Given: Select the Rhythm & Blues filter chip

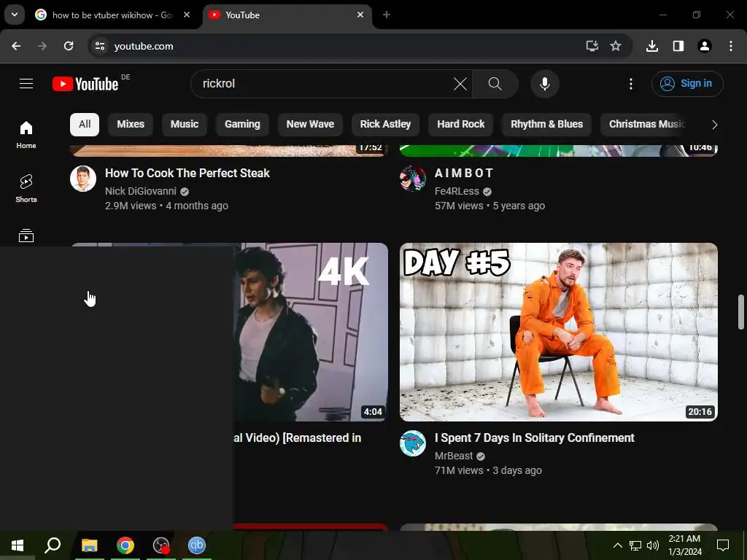Looking at the screenshot, I should (547, 124).
